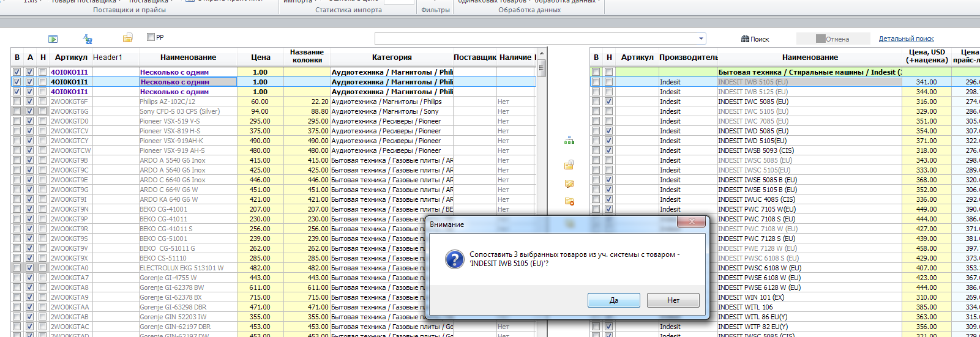The width and height of the screenshot is (980, 337).
Task: Click the Артикул header in left table
Action: [x=71, y=57]
